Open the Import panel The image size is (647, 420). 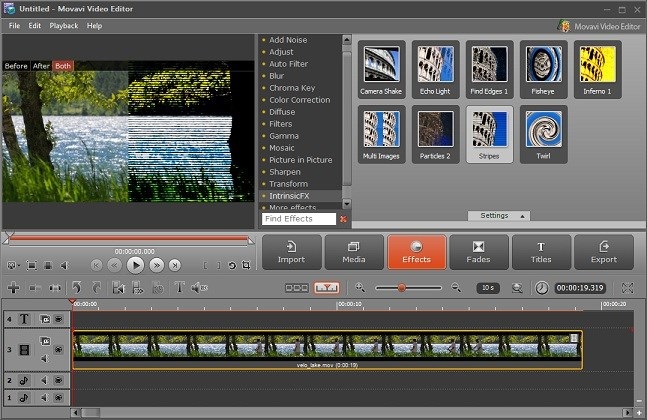[x=292, y=252]
